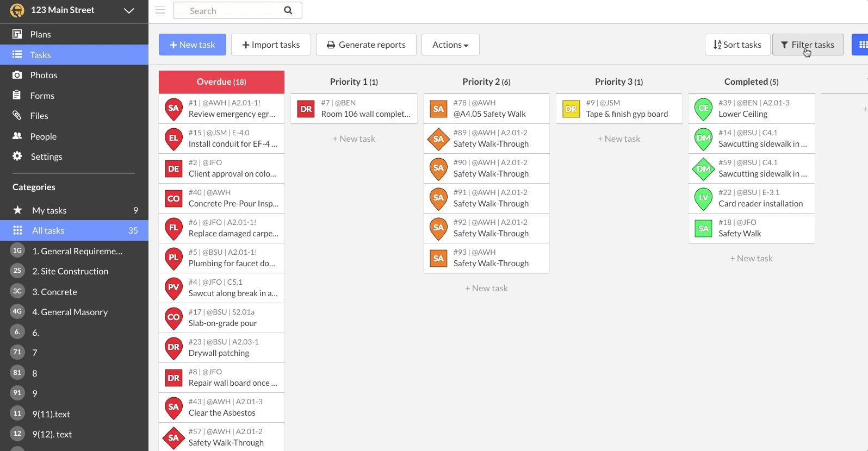This screenshot has height=451, width=868.
Task: Click the red SA pin on task #1
Action: click(173, 109)
